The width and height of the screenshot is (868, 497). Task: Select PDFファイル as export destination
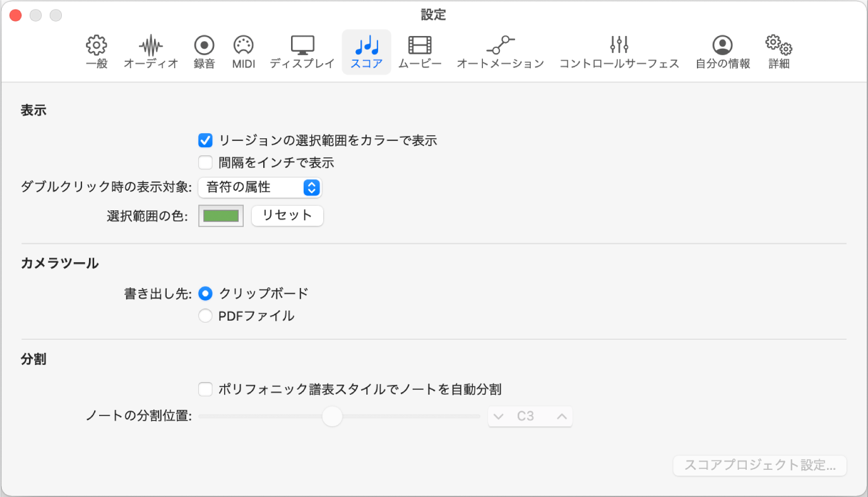pos(205,315)
